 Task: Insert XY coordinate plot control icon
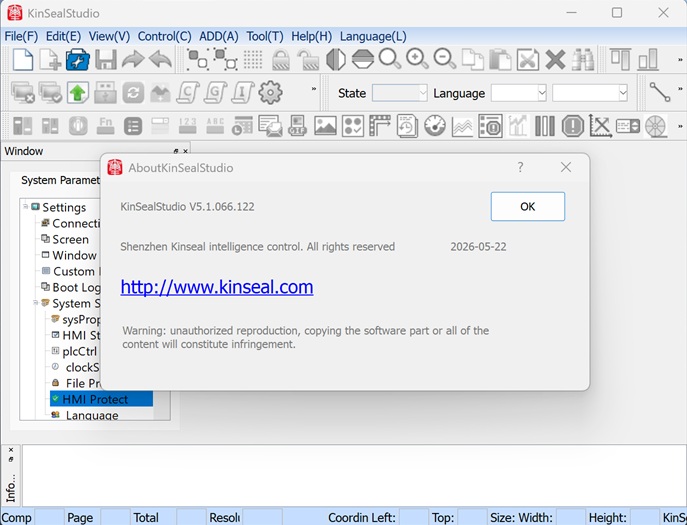(600, 126)
